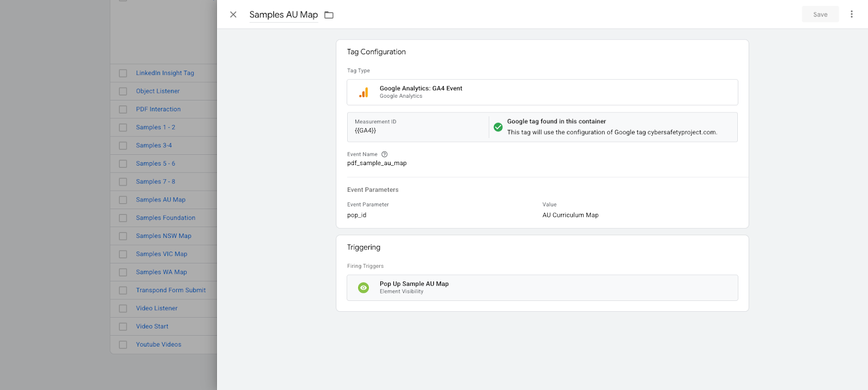
Task: Click the Google Analytics tag type icon
Action: tap(363, 92)
